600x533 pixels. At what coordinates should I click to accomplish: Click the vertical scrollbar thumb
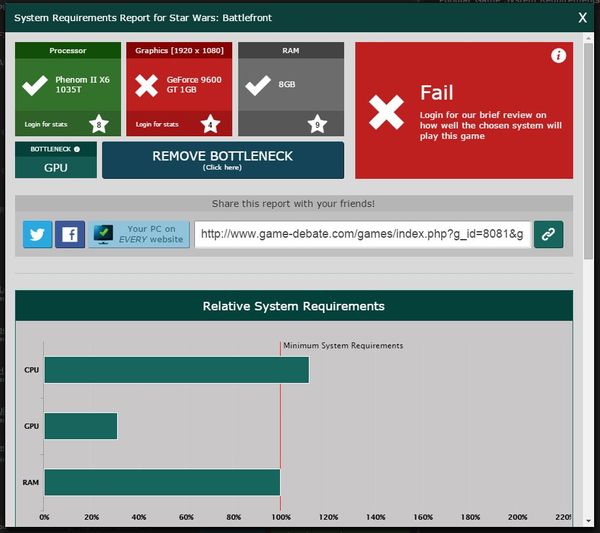(588, 151)
